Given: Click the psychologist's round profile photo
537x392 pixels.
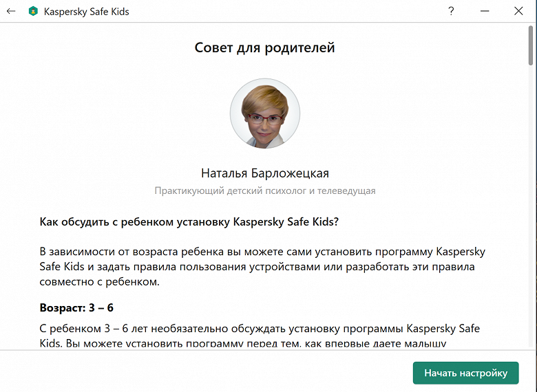Looking at the screenshot, I should pos(265,113).
